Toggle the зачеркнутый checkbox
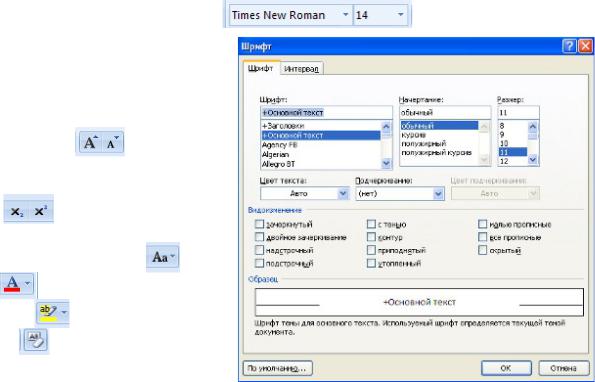Viewport: 595px width, 382px height. pos(259,224)
